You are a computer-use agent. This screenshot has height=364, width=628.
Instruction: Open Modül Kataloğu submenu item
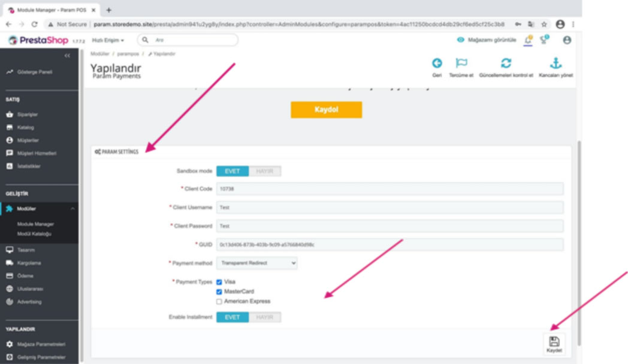(34, 234)
